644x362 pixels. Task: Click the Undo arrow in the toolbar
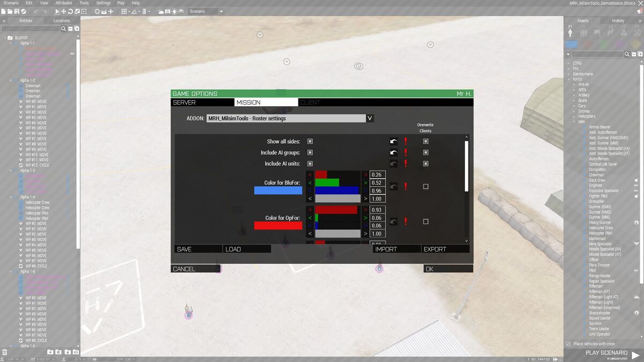pos(38,11)
